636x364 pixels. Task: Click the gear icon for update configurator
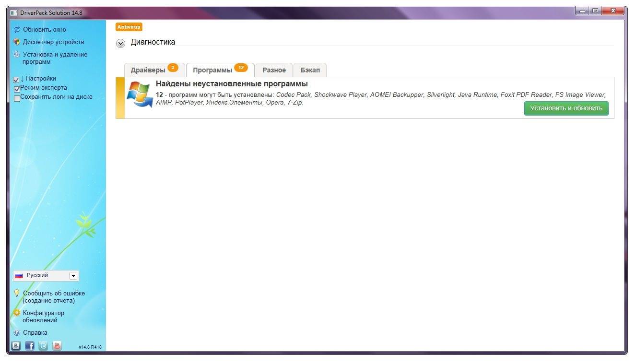(17, 313)
